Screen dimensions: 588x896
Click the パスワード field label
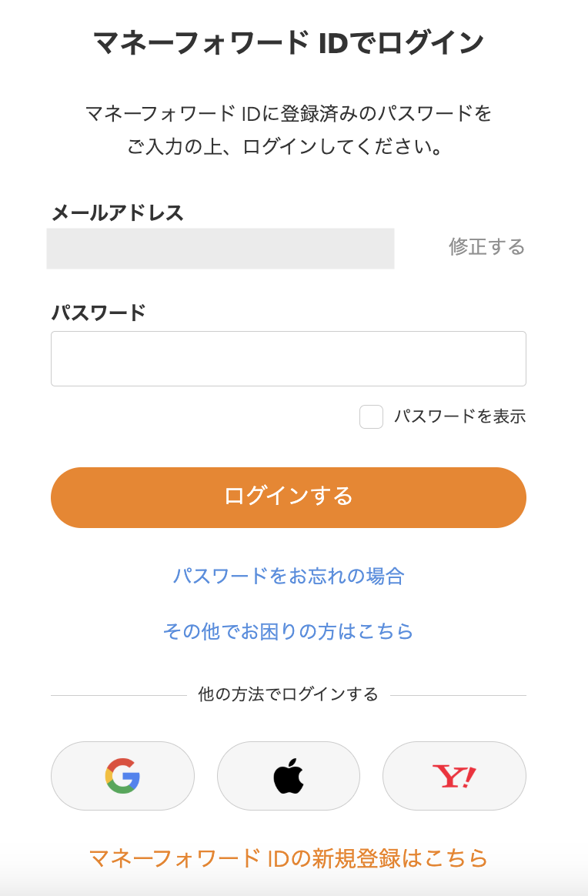pyautogui.click(x=99, y=313)
